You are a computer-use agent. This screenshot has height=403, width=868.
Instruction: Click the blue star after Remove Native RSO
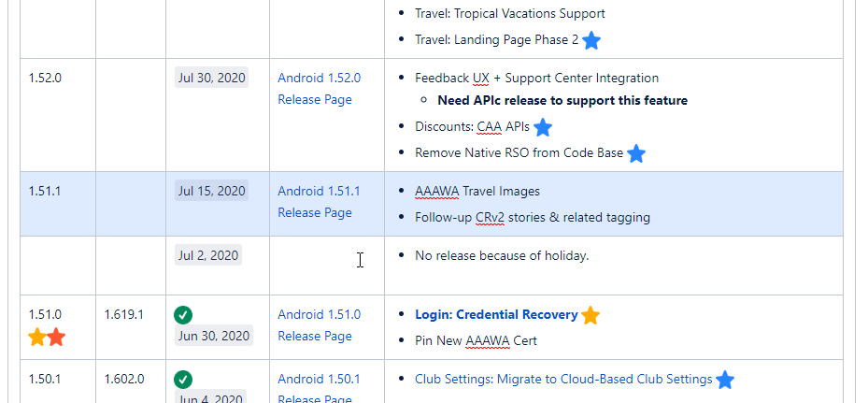pos(636,153)
